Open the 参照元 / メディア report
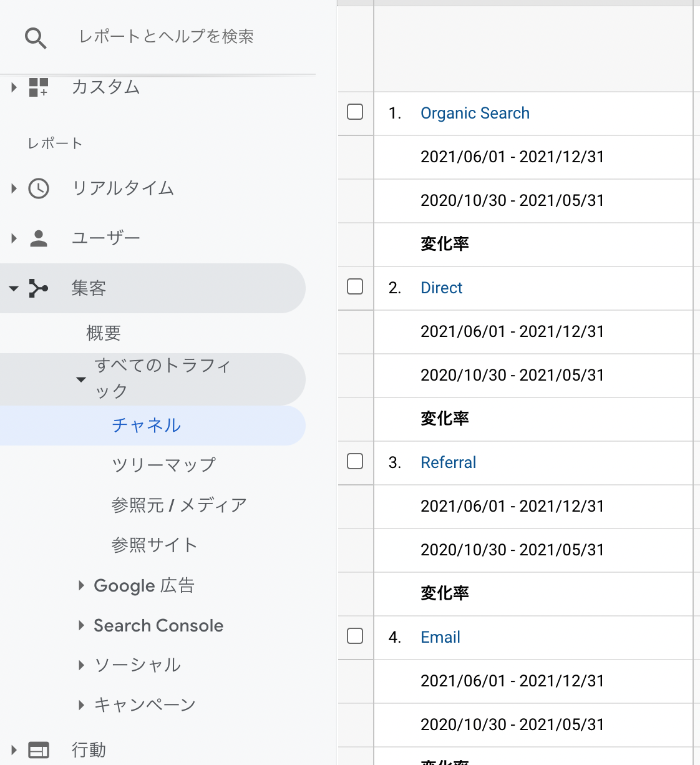 [179, 505]
